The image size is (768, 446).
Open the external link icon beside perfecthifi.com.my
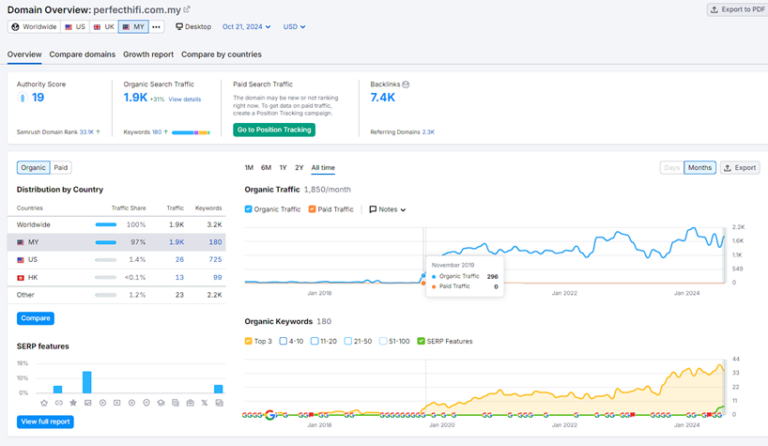pos(187,9)
